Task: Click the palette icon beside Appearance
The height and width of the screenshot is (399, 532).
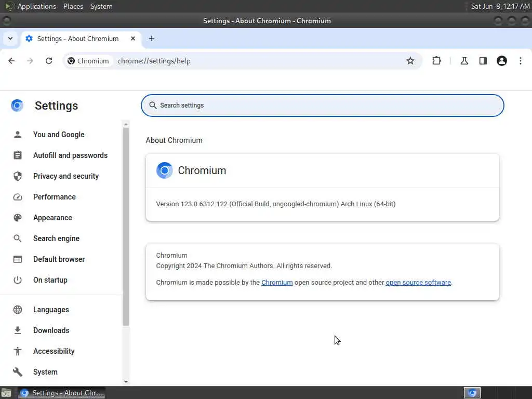Action: (17, 218)
